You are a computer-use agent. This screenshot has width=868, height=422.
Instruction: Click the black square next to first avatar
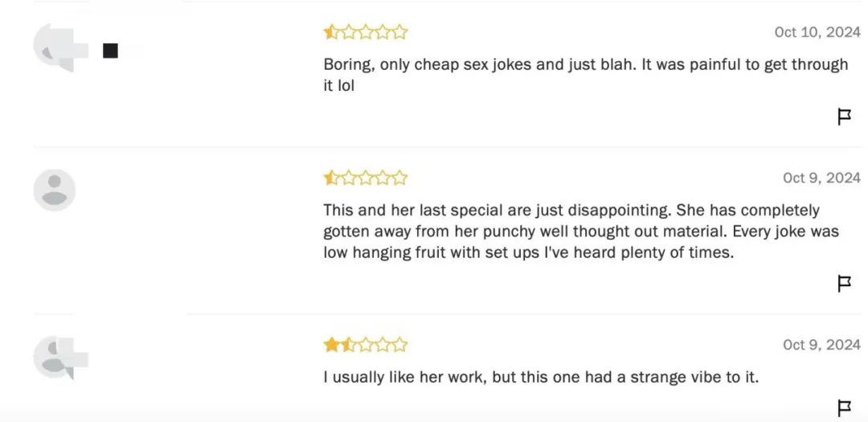[x=110, y=51]
